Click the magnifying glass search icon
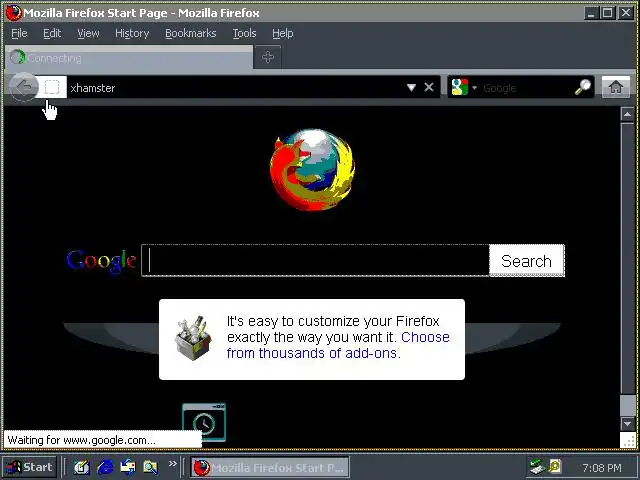The image size is (640, 480). [x=583, y=87]
